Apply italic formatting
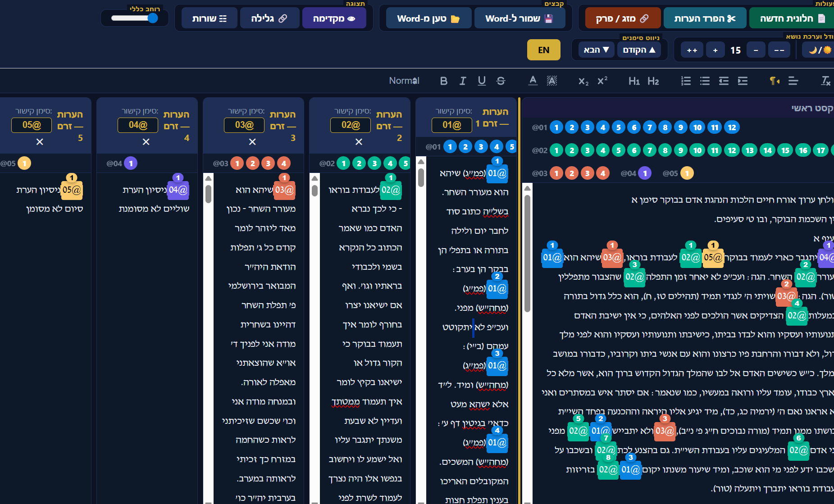834x504 pixels. pyautogui.click(x=462, y=81)
